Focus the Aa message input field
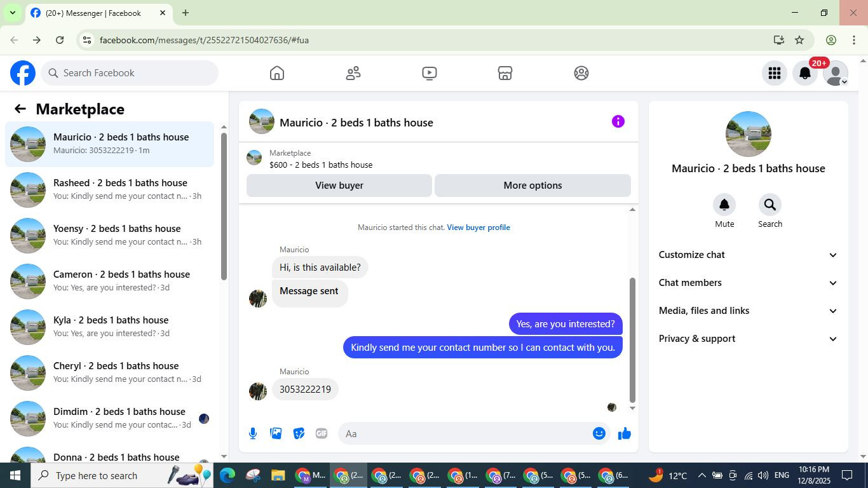 (x=465, y=433)
